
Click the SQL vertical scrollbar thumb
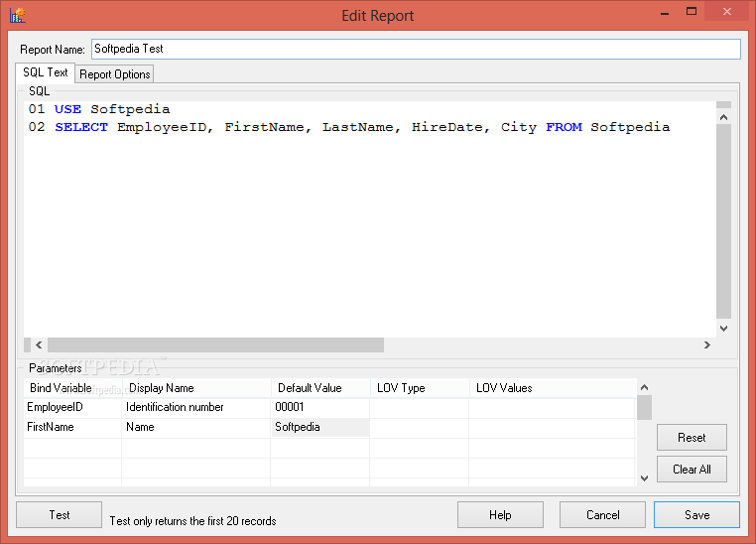pos(723,221)
